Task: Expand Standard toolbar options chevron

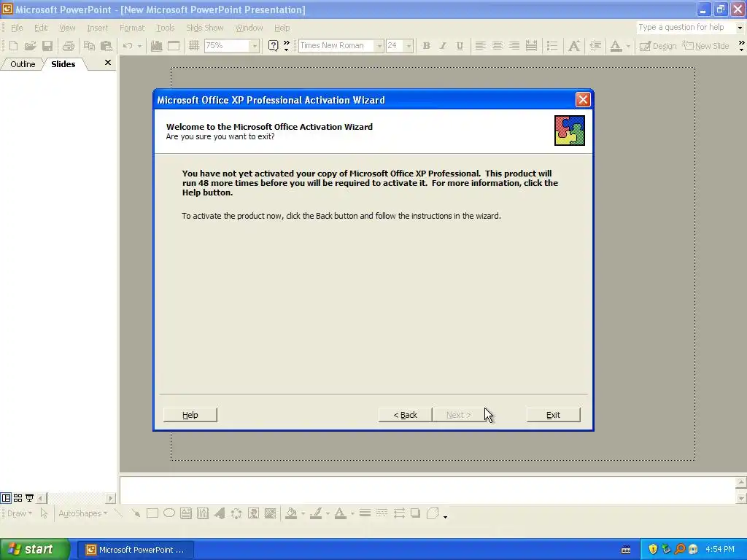Action: pos(286,46)
